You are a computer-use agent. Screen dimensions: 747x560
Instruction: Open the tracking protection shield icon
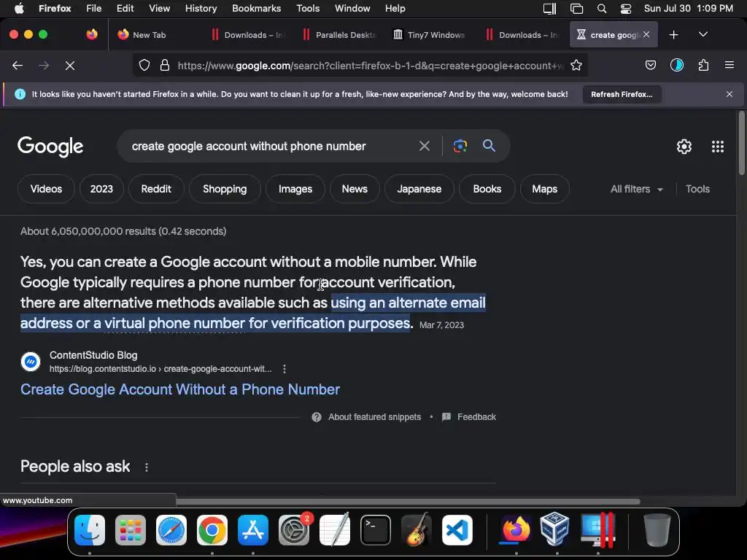pyautogui.click(x=144, y=65)
